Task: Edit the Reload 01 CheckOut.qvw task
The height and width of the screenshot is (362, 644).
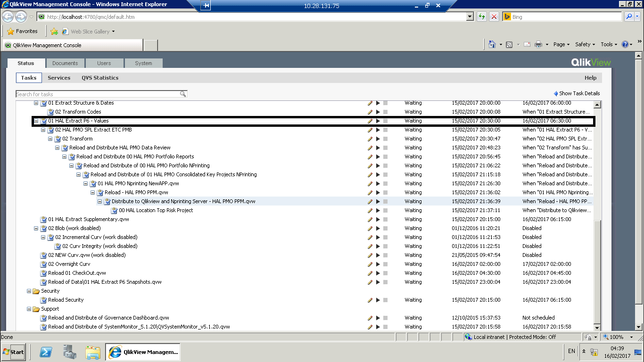Action: click(370, 273)
